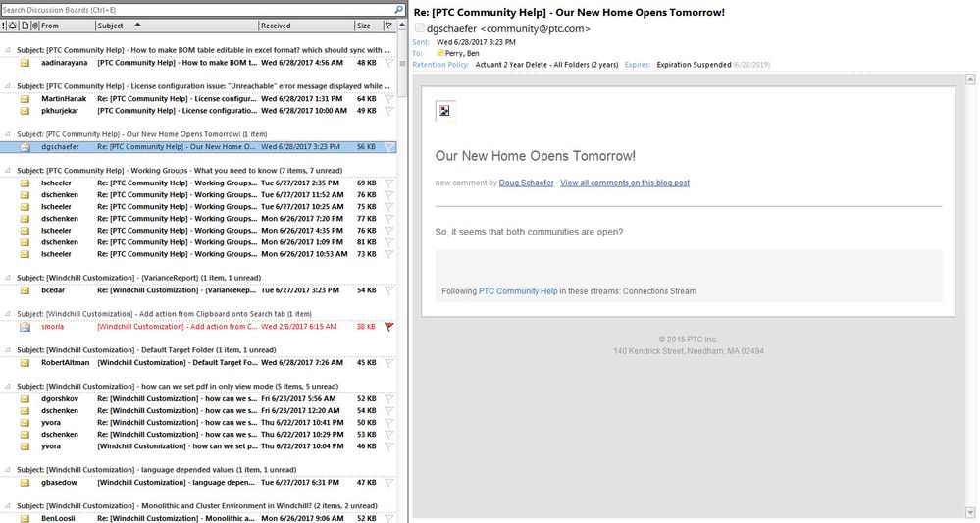
Task: Click reading pane scrollbar down arrow
Action: [970, 513]
